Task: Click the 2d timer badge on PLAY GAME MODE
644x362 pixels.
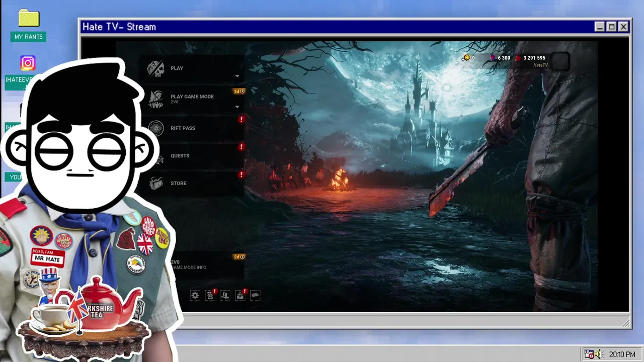Action: point(239,92)
